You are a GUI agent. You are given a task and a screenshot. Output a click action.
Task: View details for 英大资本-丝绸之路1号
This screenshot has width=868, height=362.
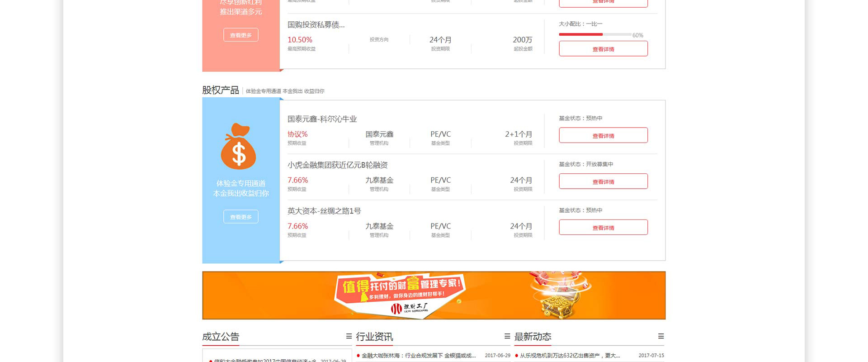point(603,227)
